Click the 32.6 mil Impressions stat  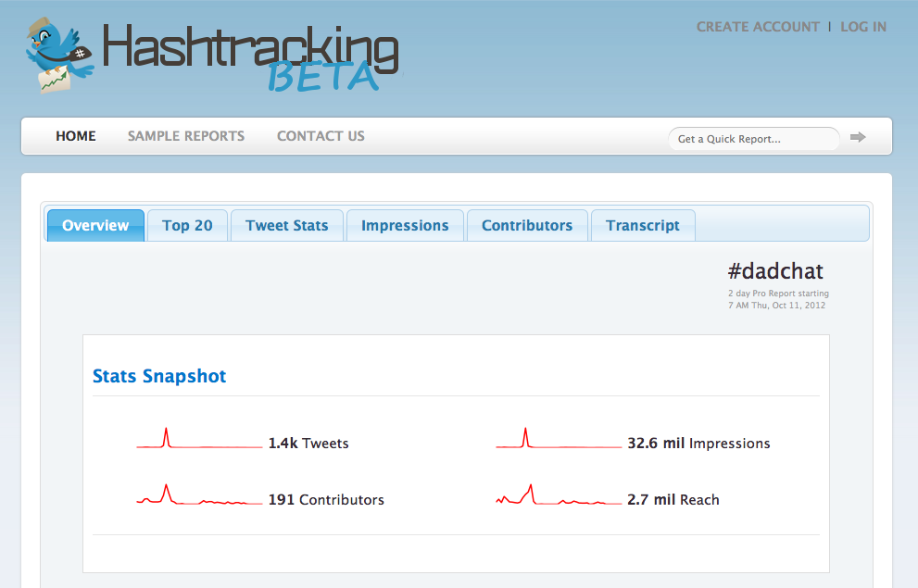click(x=698, y=443)
